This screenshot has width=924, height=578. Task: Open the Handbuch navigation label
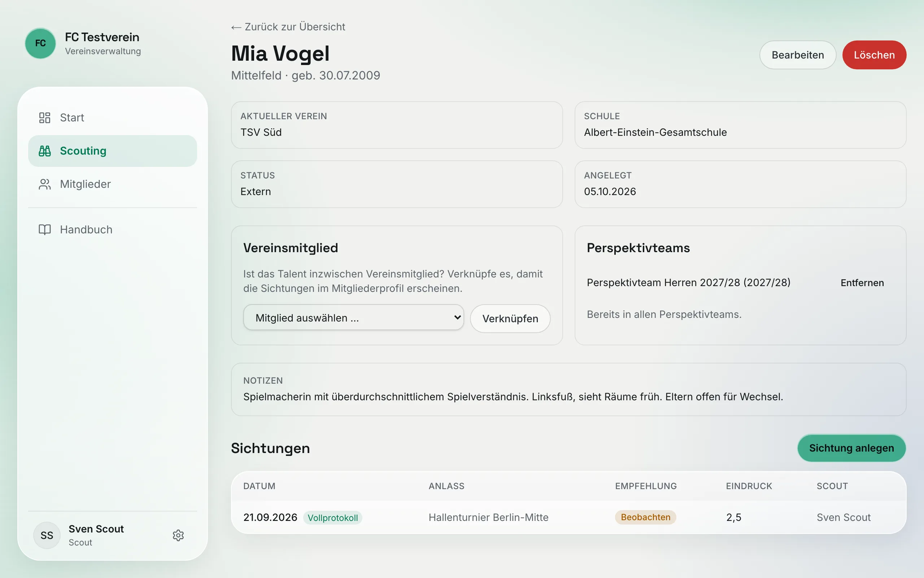click(86, 230)
